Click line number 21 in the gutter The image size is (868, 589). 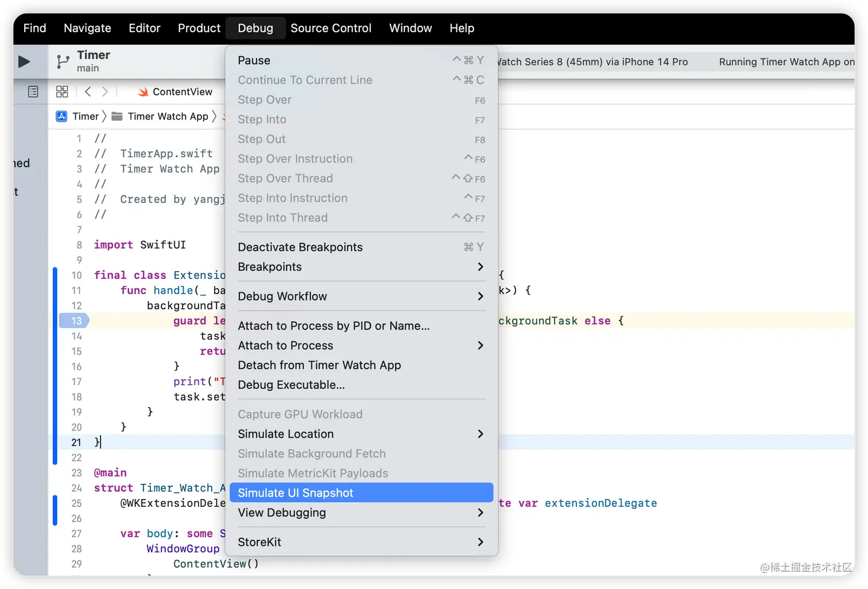tap(76, 443)
